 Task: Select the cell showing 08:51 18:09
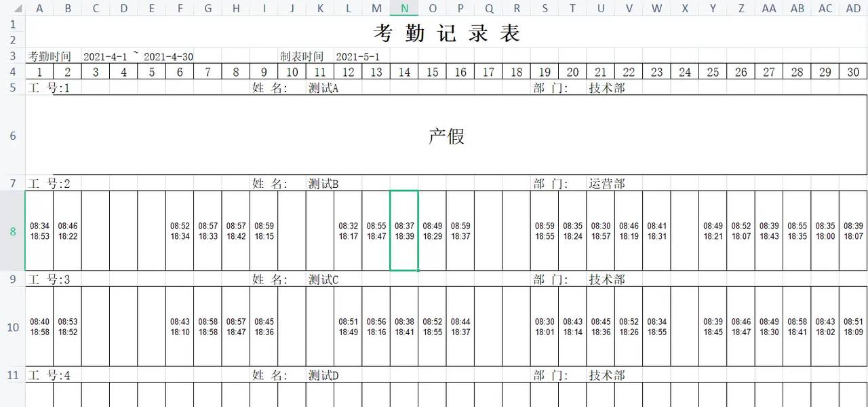click(853, 327)
